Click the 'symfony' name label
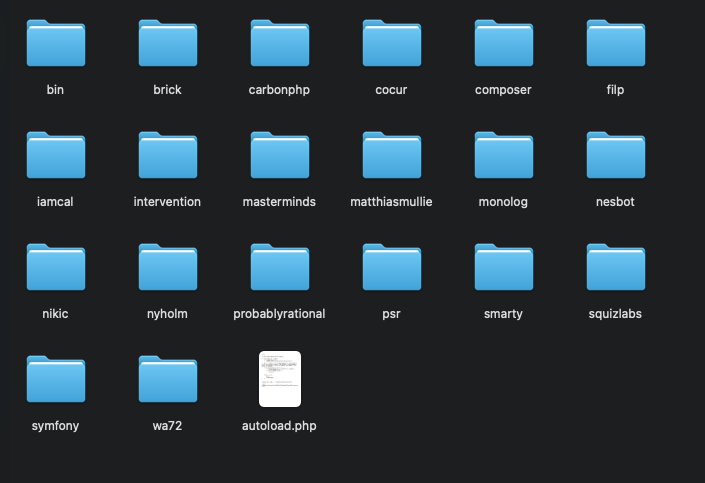 coord(55,426)
